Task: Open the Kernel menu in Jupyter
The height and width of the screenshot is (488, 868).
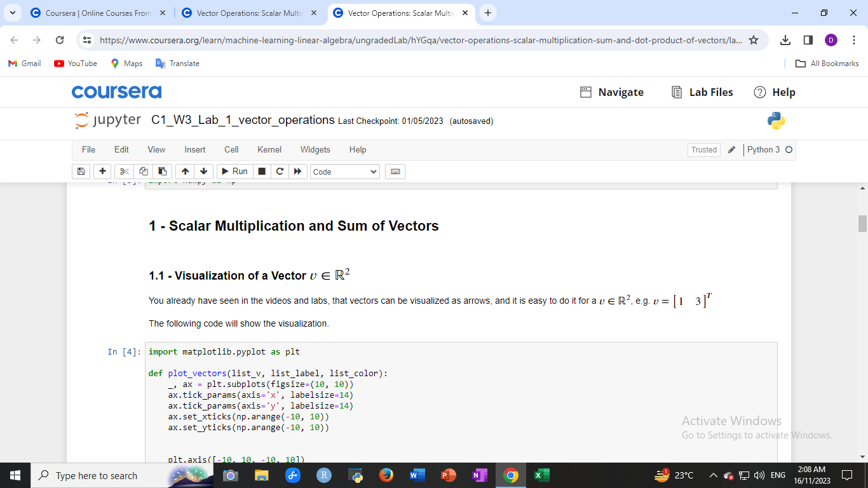Action: (x=269, y=150)
